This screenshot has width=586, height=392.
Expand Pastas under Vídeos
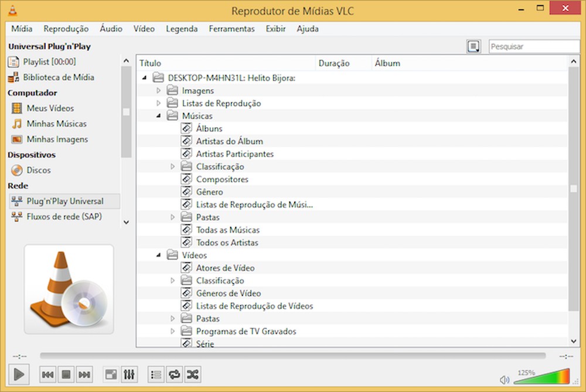[172, 318]
